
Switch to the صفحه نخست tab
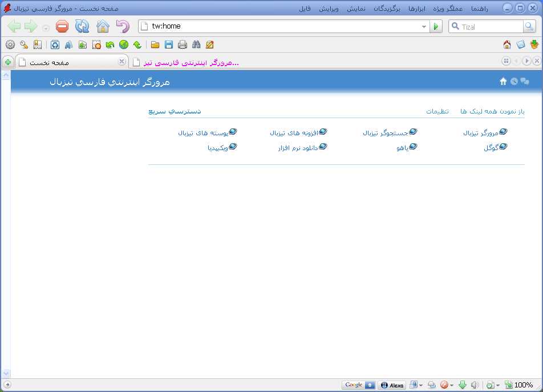[71, 62]
